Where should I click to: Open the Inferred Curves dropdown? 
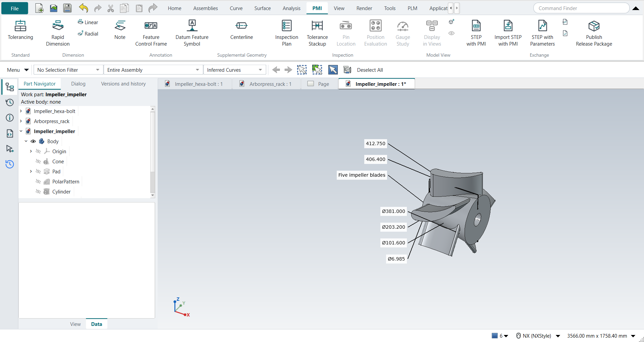pos(235,70)
